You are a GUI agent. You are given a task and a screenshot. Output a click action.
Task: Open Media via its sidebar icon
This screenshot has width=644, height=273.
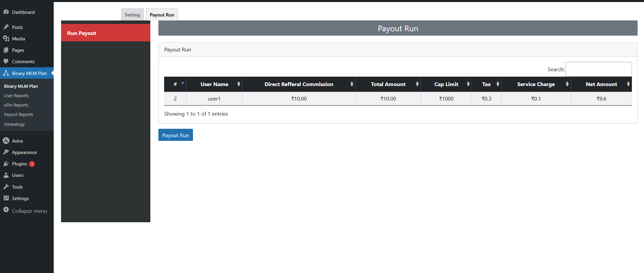pyautogui.click(x=6, y=39)
